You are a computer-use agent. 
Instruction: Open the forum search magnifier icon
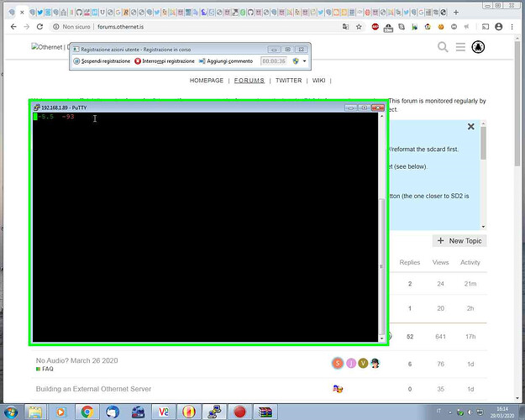point(443,47)
